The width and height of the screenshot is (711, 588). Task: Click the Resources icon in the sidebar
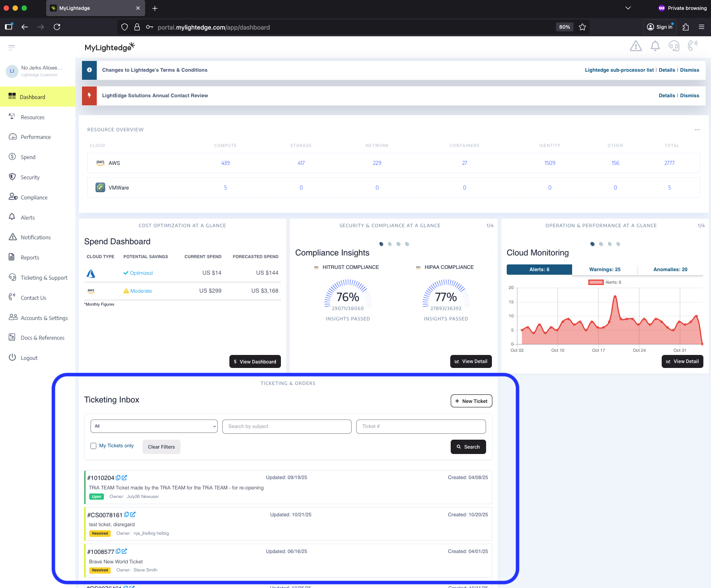pos(12,117)
